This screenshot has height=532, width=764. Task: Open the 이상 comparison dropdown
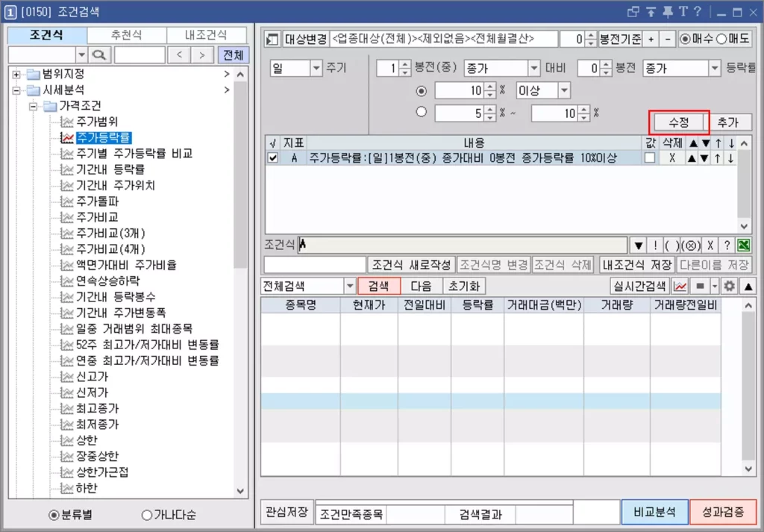click(x=564, y=90)
